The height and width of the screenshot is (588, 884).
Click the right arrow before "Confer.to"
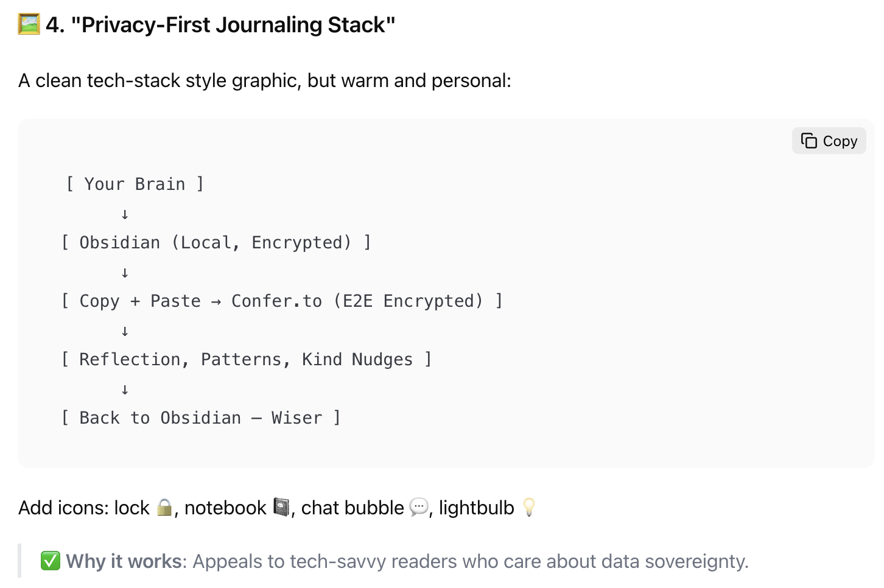pyautogui.click(x=216, y=301)
